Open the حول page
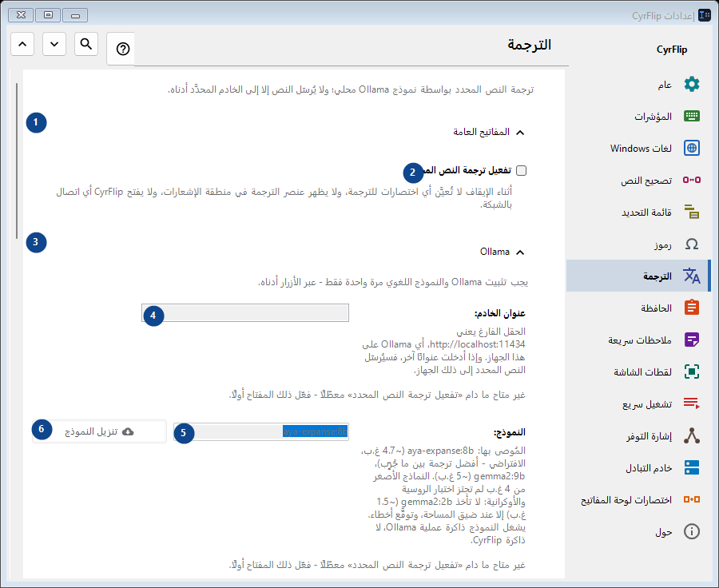This screenshot has width=719, height=588. point(639,531)
